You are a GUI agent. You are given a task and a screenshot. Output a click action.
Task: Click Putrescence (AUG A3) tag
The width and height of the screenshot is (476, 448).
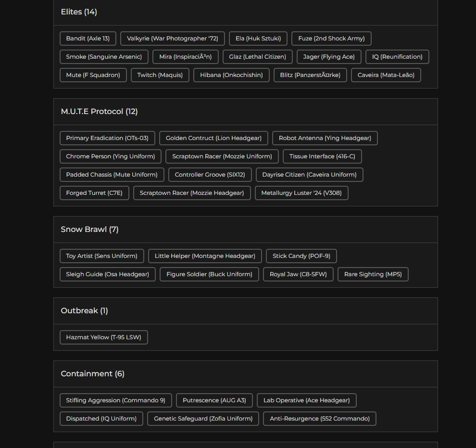(214, 400)
